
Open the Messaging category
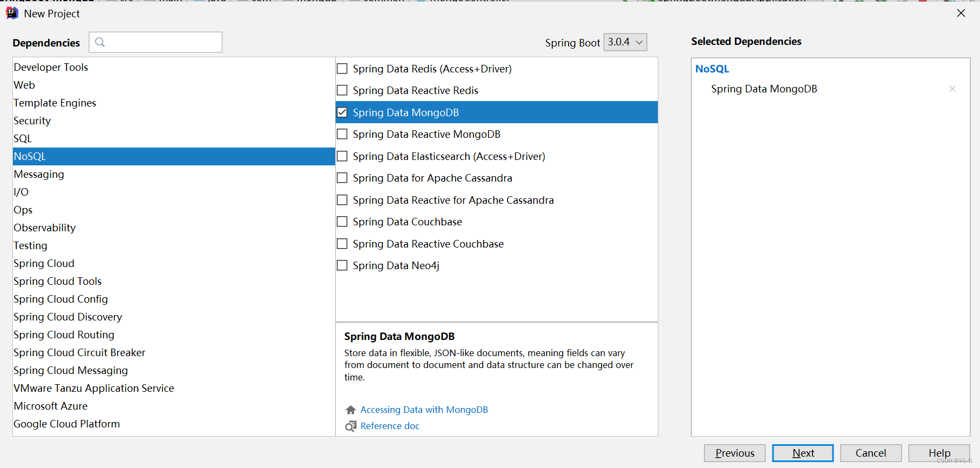pyautogui.click(x=174, y=174)
